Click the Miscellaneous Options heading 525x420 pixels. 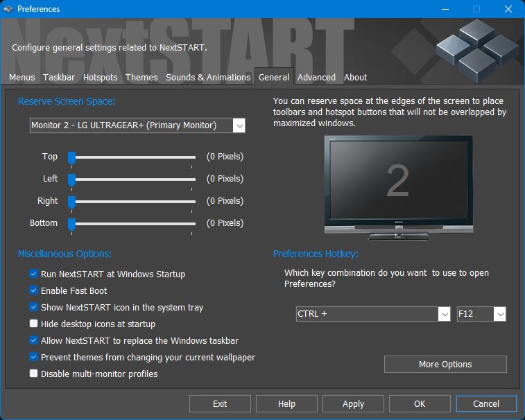coord(64,254)
